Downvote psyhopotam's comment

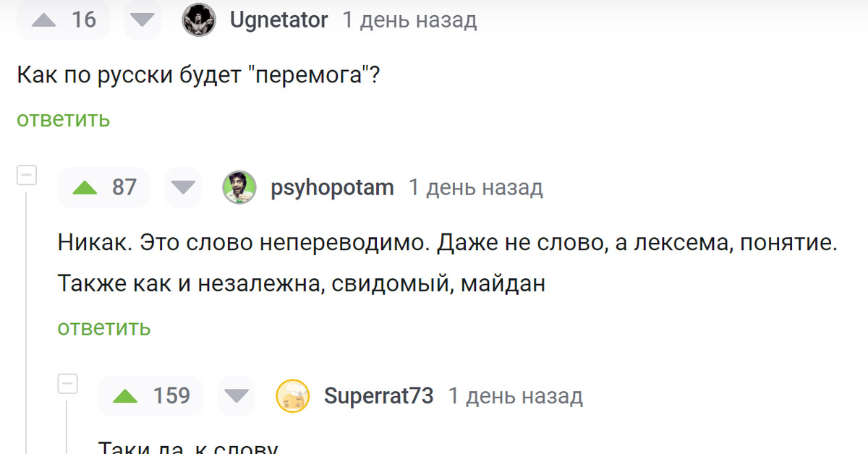pos(184,188)
